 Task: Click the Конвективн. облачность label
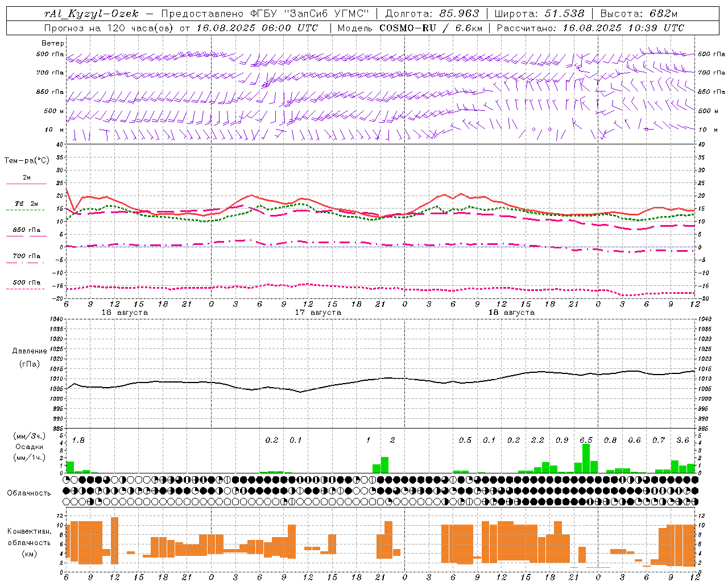(29, 537)
